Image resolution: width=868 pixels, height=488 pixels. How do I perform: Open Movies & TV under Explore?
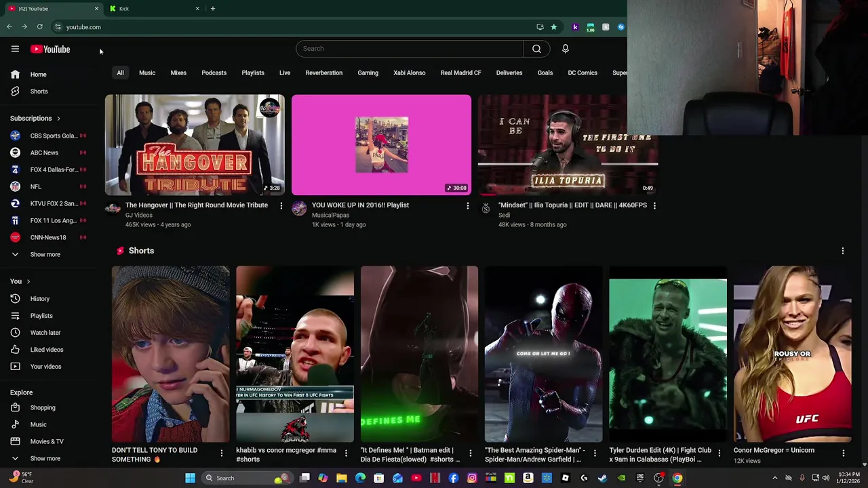pos(48,441)
